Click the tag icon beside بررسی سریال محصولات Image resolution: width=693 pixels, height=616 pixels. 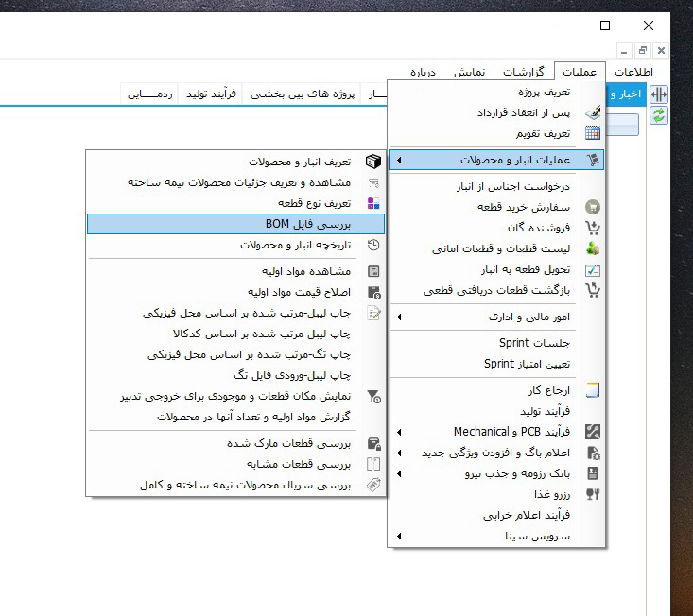(x=373, y=485)
